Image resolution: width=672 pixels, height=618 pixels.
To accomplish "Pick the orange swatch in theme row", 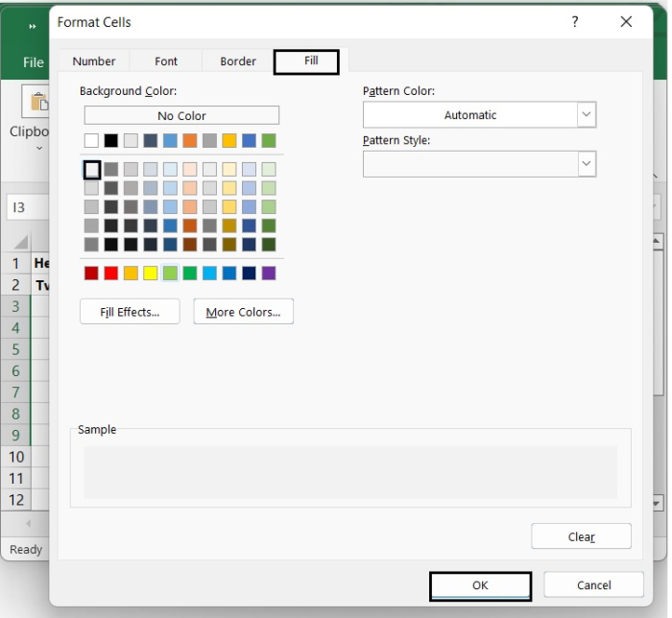I will pyautogui.click(x=190, y=140).
